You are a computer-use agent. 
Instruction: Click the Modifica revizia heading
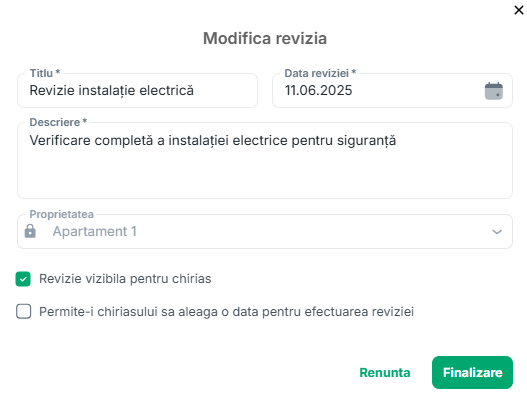coord(265,38)
